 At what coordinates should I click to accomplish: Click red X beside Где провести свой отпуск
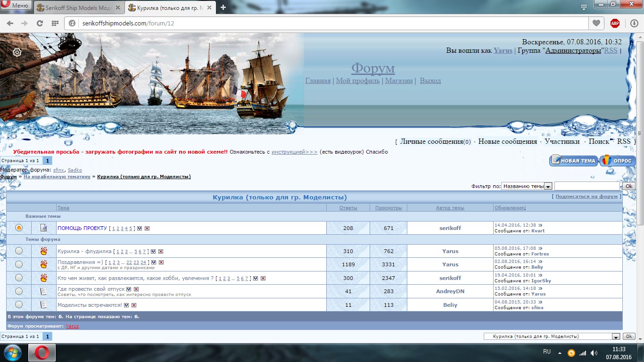click(x=136, y=289)
